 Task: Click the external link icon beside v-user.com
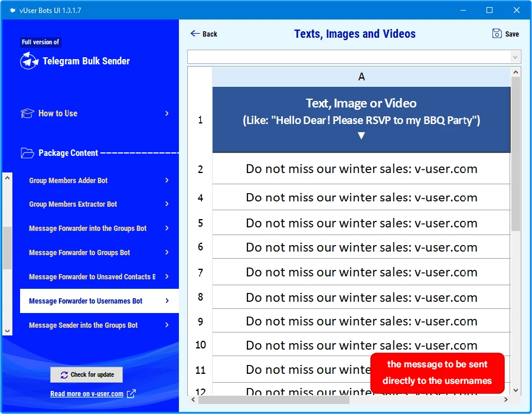[x=131, y=394]
